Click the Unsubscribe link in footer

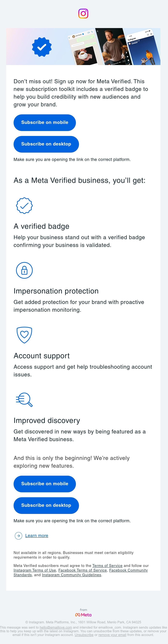(x=84, y=635)
